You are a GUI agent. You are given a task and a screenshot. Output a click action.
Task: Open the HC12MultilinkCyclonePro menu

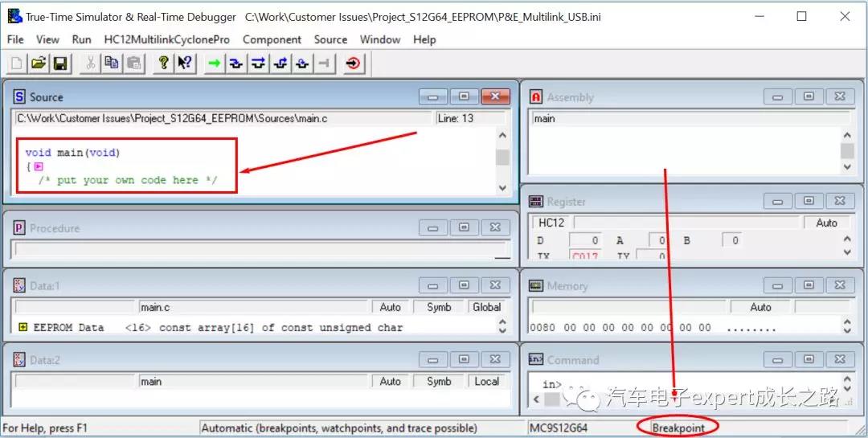[166, 39]
